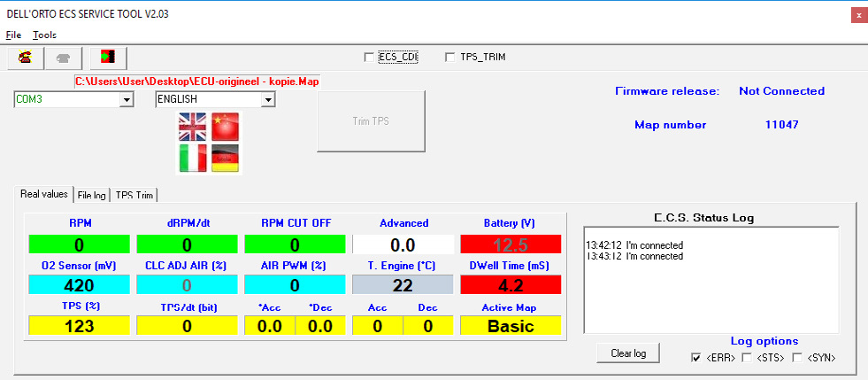The image size is (868, 380).
Task: Click the DWell Time value 4.2
Action: 511,285
